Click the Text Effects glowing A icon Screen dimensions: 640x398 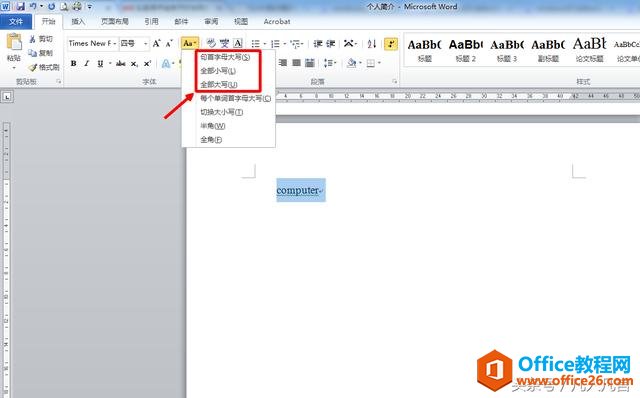pos(166,63)
